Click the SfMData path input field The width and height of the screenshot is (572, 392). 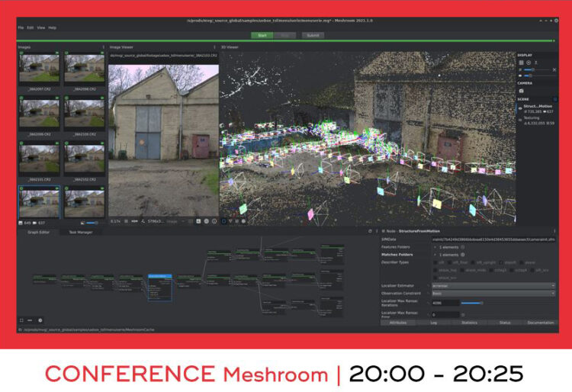[x=493, y=239]
